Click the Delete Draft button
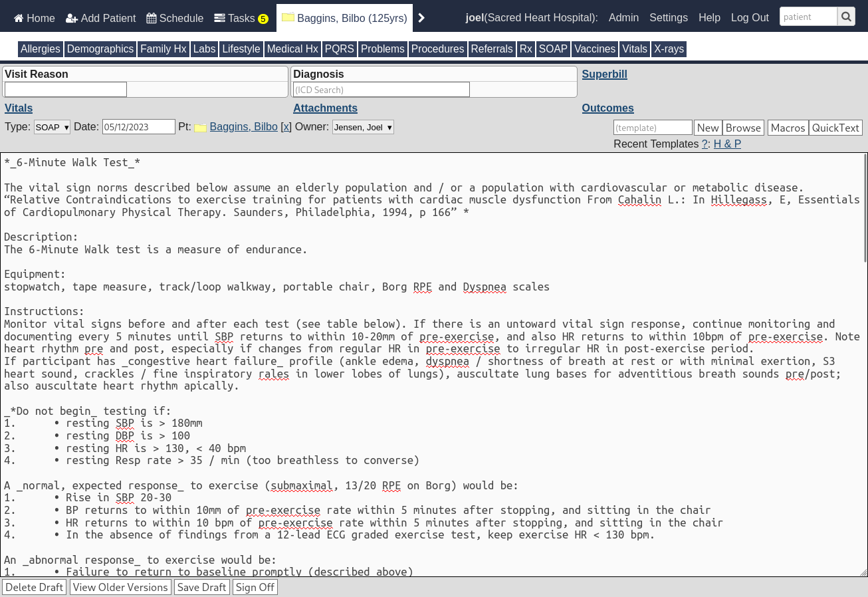The image size is (868, 597). 34,587
